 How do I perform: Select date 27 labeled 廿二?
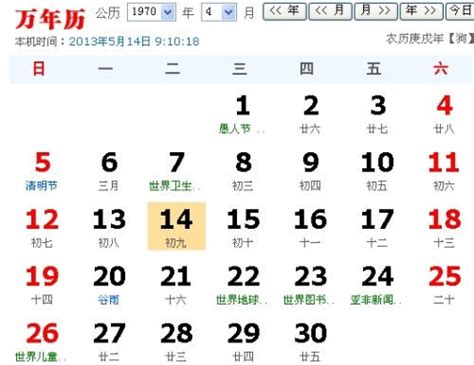click(x=109, y=342)
